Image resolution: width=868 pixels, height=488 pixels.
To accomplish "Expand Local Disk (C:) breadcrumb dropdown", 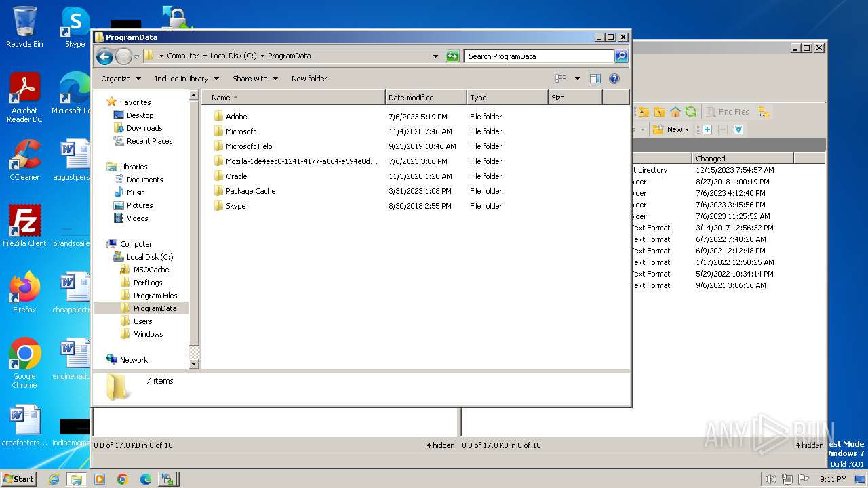I will pos(262,56).
